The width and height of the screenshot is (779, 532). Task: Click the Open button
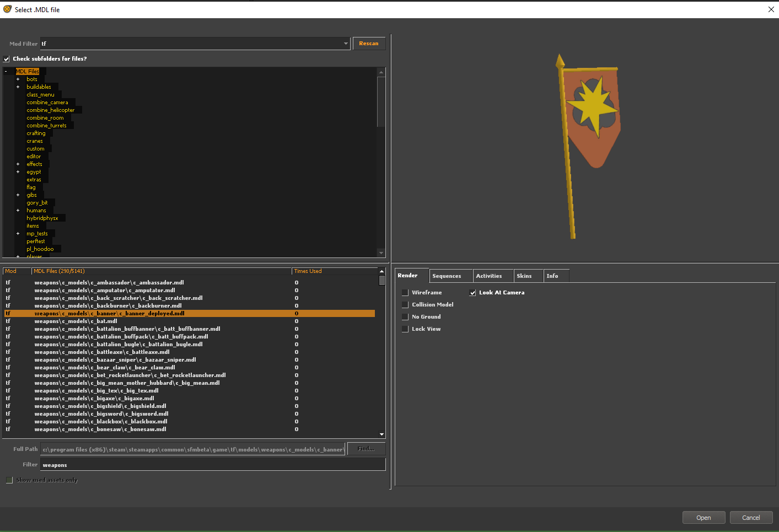(x=703, y=518)
